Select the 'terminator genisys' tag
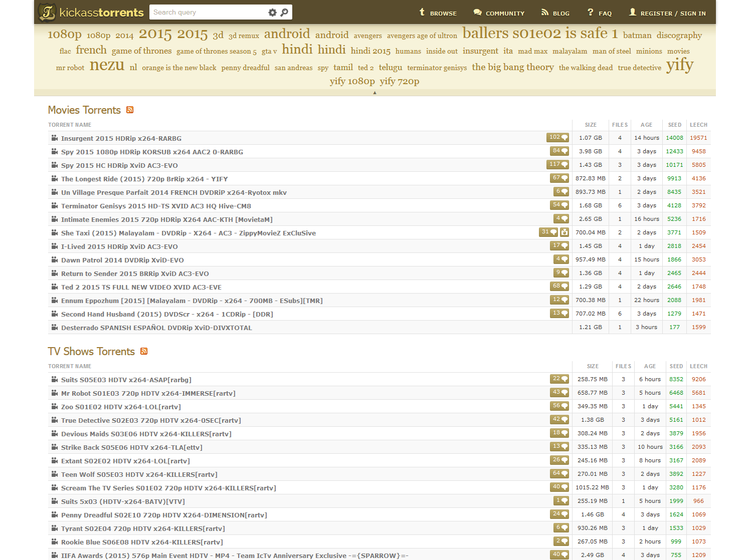 [x=437, y=68]
